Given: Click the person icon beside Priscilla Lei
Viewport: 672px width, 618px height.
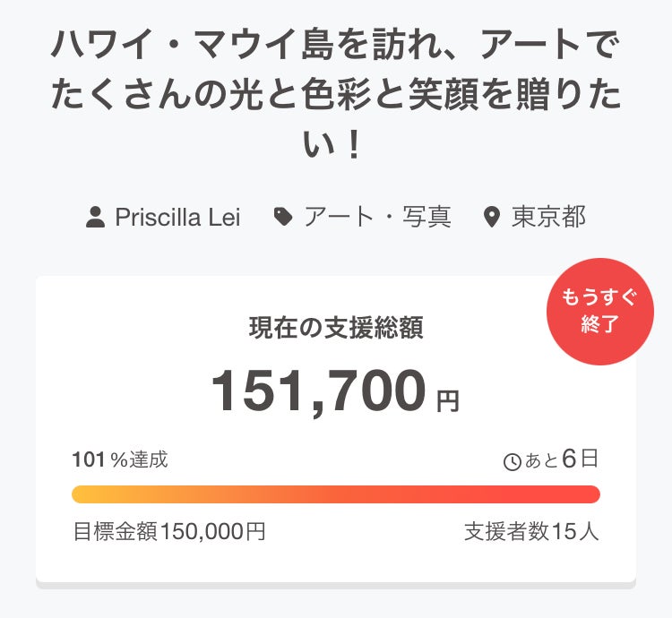Looking at the screenshot, I should tap(96, 217).
